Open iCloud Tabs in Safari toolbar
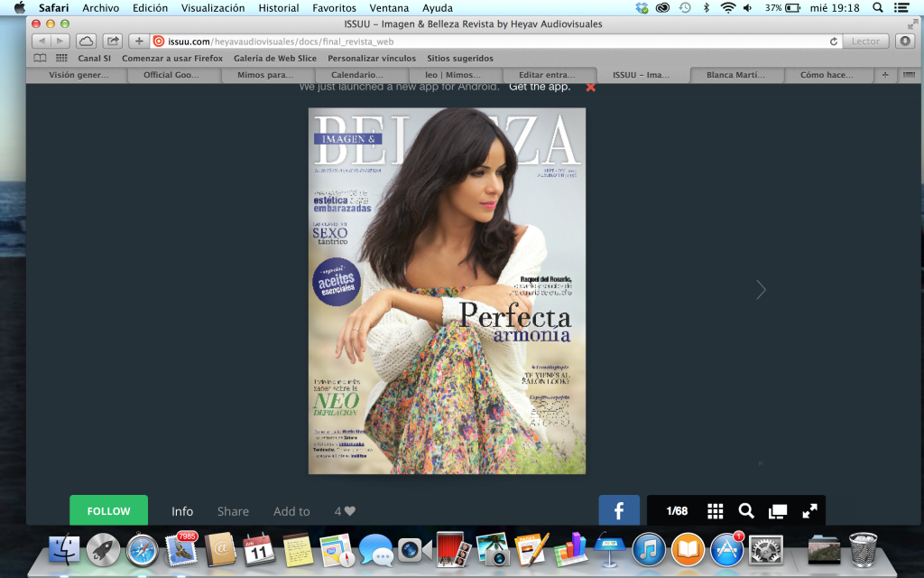The width and height of the screenshot is (924, 578). [x=86, y=42]
